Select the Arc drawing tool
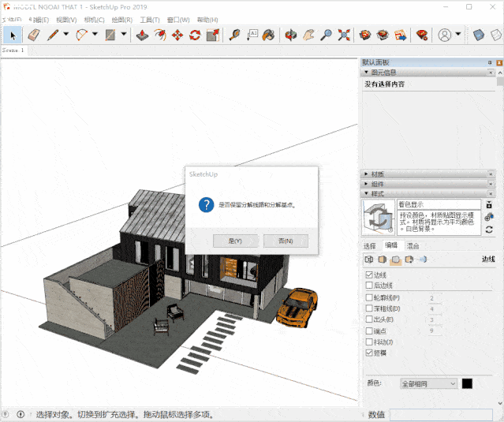 82,35
